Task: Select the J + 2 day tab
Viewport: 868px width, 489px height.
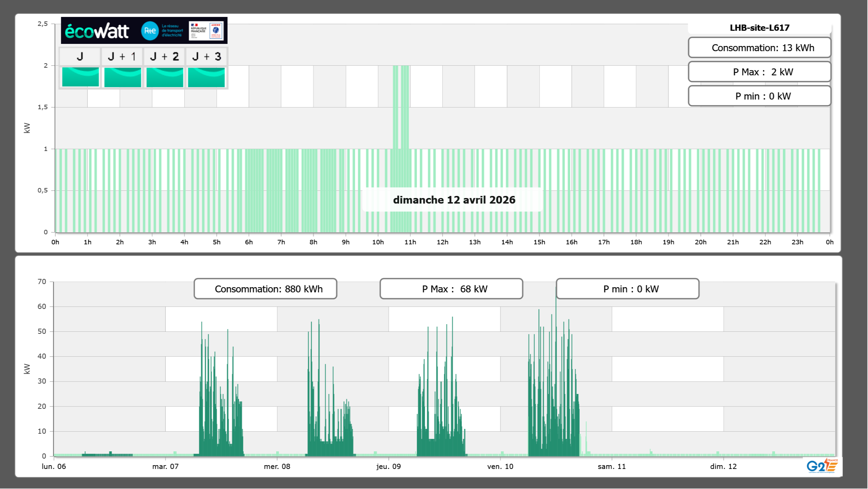Action: click(x=164, y=57)
